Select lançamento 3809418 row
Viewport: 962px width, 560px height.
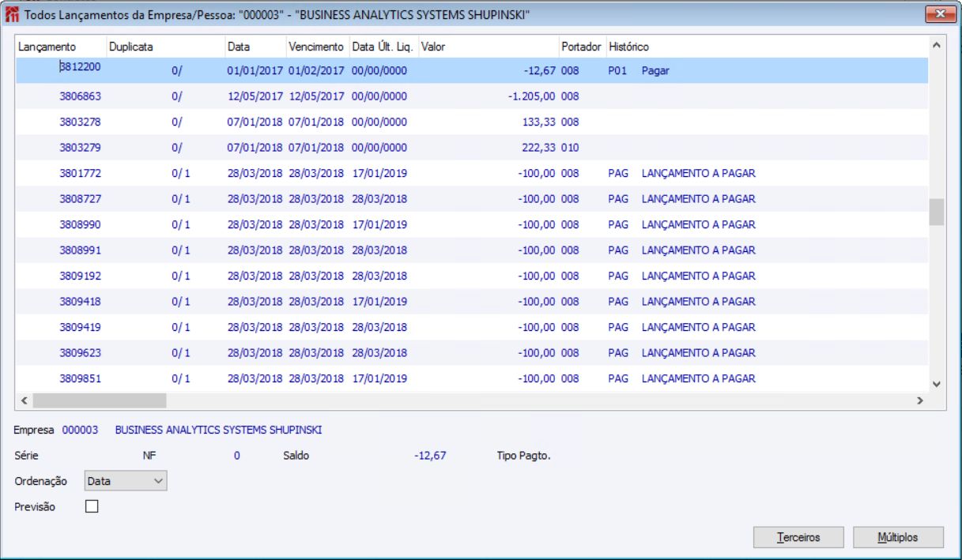tap(472, 302)
